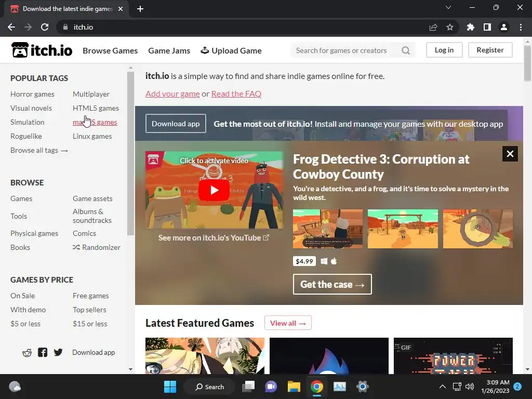Open sidebar Download app link
532x399 pixels.
coord(94,353)
